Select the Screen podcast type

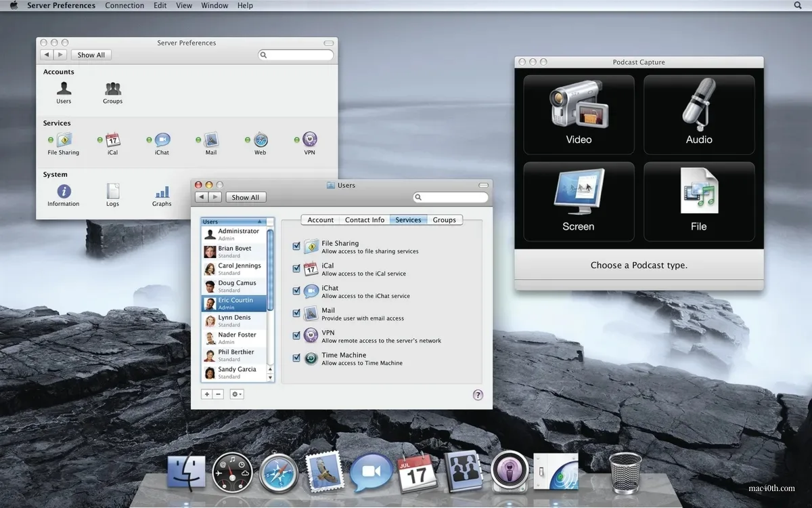coord(579,201)
